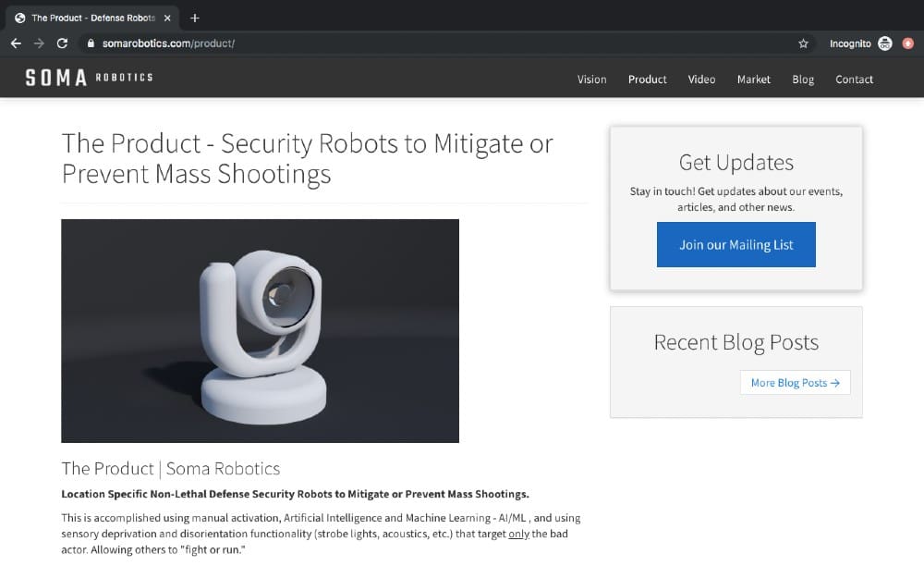This screenshot has height=578, width=924.
Task: Navigate to Blog in header
Action: point(803,80)
